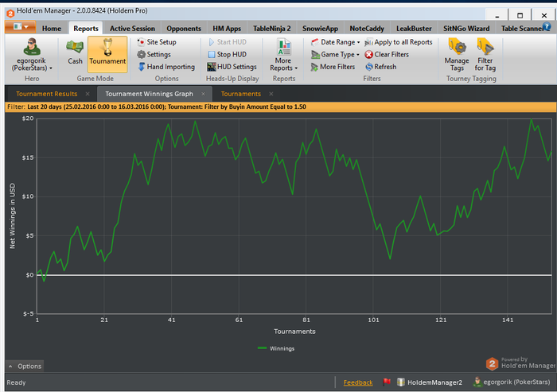
Task: Open Hand Importing option
Action: 166,67
